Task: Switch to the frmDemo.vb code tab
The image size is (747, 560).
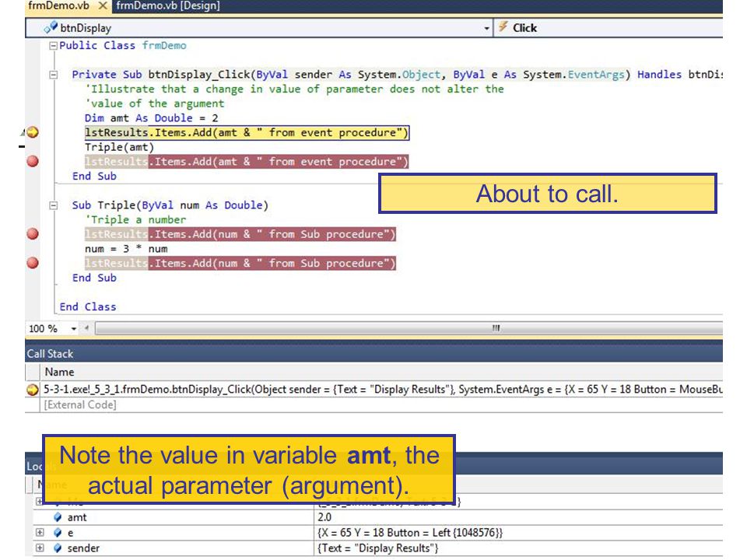Action: tap(58, 5)
